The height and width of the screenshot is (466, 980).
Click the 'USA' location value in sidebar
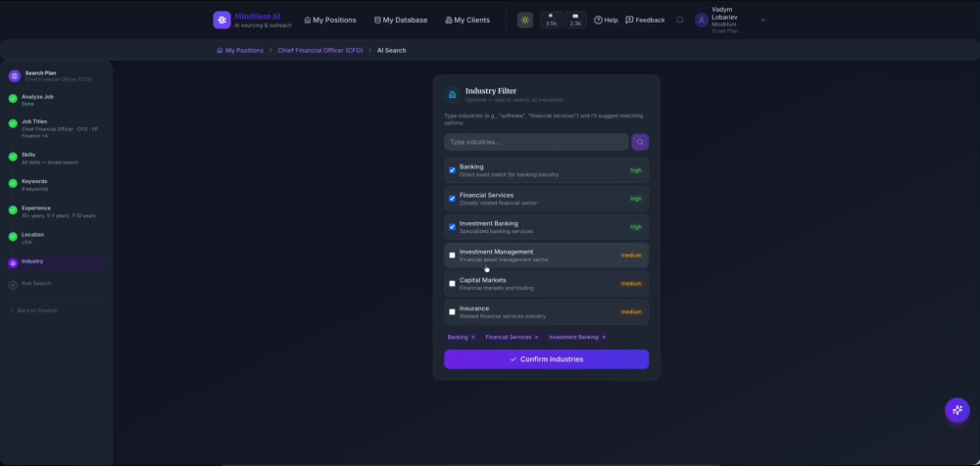click(26, 243)
